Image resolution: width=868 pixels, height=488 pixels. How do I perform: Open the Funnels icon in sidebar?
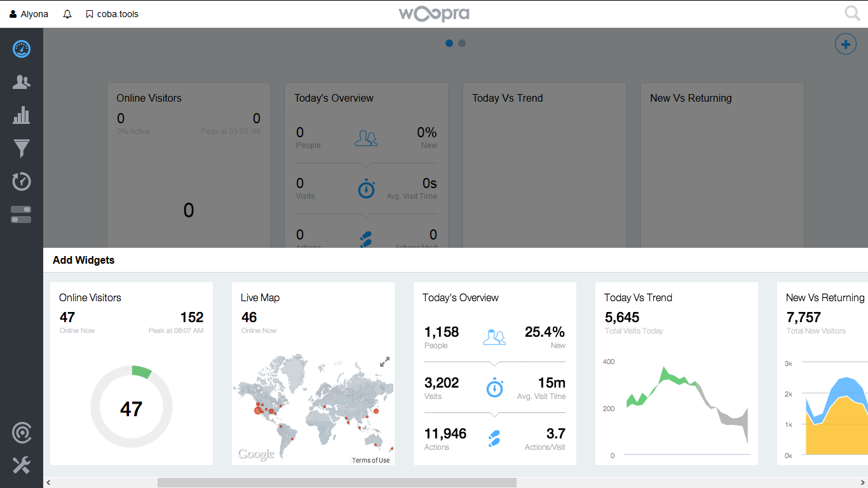(22, 149)
